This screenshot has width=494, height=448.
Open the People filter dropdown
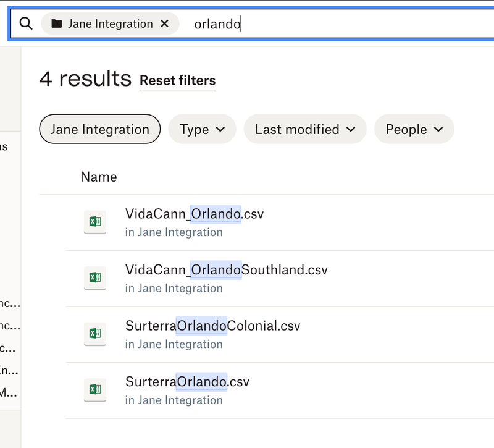pyautogui.click(x=414, y=129)
